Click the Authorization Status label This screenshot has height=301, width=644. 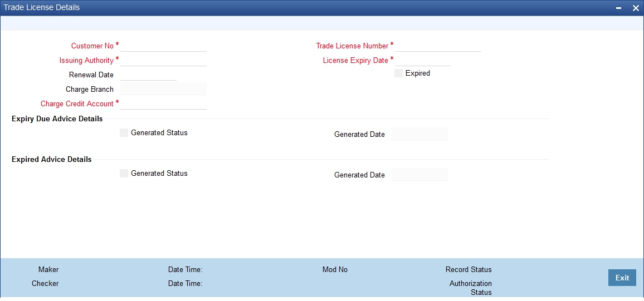pyautogui.click(x=471, y=288)
